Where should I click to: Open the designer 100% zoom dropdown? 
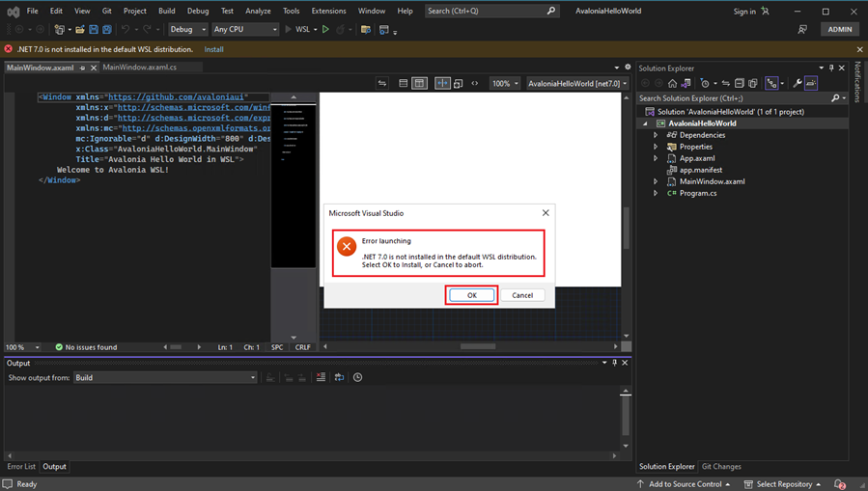[x=505, y=84]
